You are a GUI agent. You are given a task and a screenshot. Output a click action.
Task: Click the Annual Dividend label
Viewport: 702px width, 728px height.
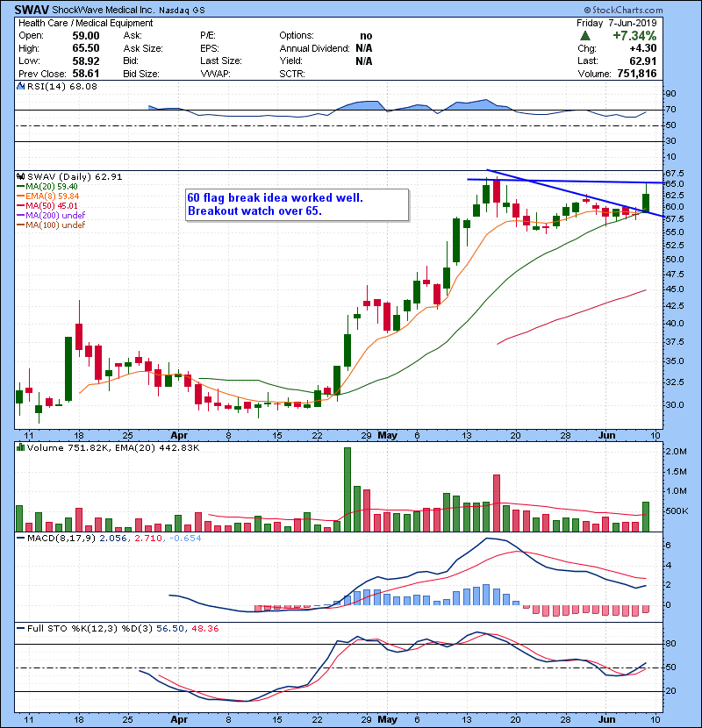(x=314, y=48)
